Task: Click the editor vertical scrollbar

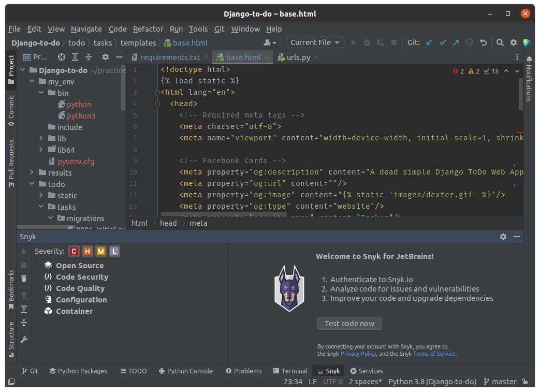Action: (x=520, y=94)
